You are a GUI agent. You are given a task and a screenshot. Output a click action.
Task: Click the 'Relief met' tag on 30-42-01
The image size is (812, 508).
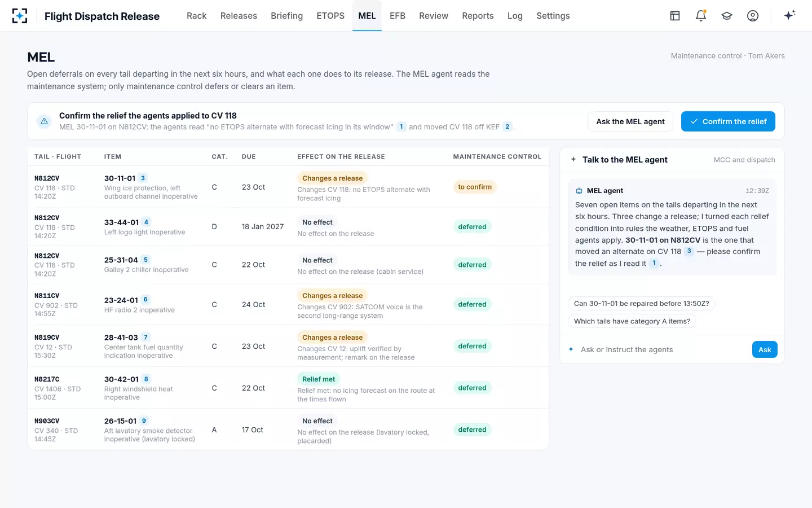pyautogui.click(x=319, y=379)
